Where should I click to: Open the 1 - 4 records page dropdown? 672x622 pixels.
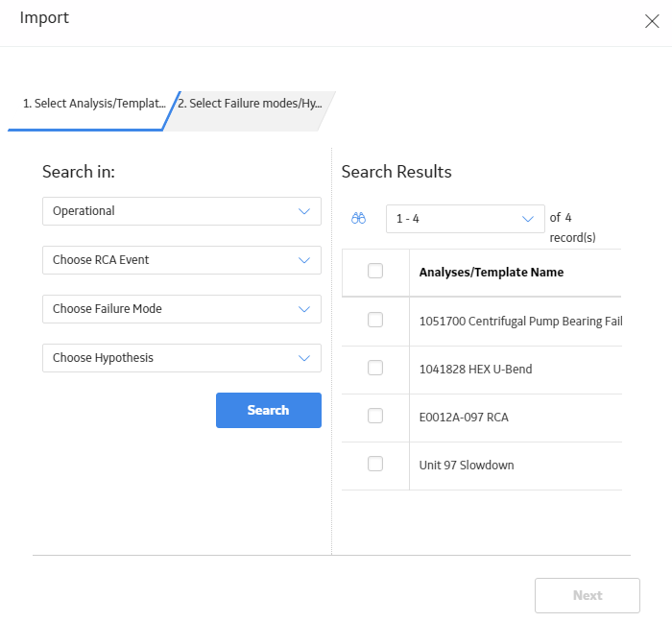coord(466,219)
